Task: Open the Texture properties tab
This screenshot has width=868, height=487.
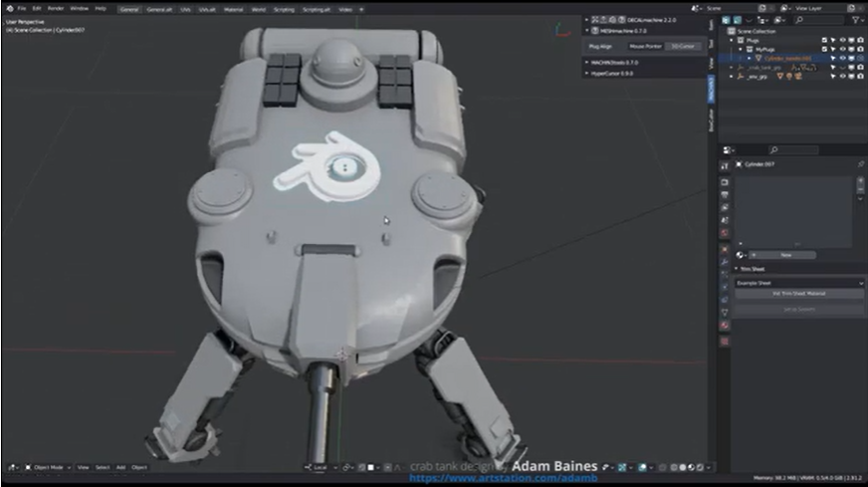Action: [725, 342]
